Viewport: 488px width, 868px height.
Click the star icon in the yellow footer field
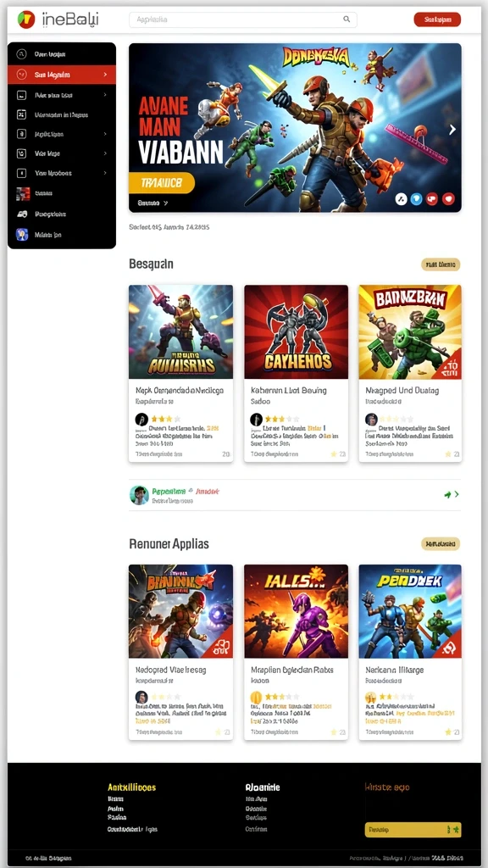point(455,830)
